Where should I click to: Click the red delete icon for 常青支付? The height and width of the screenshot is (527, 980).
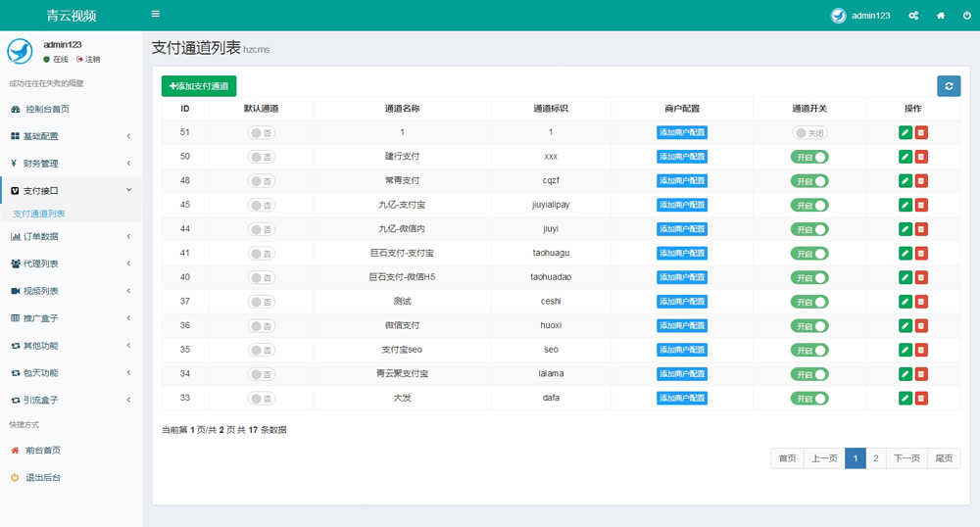click(x=921, y=181)
